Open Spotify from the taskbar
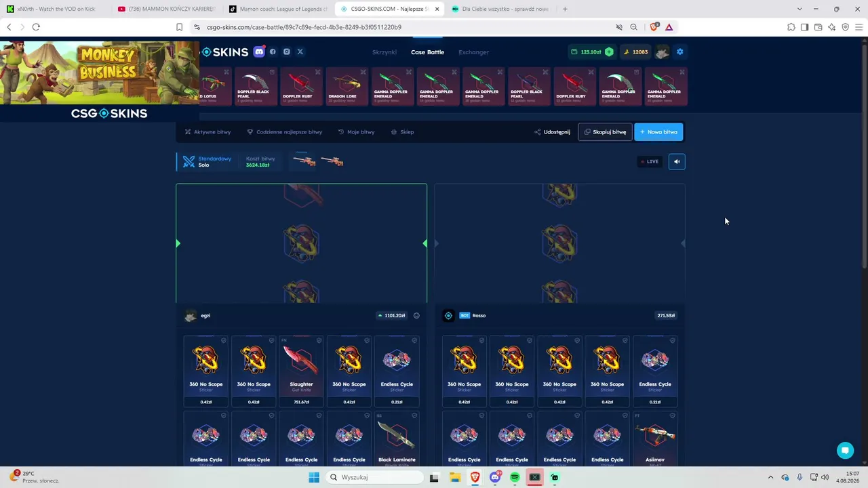The image size is (868, 488). [515, 477]
